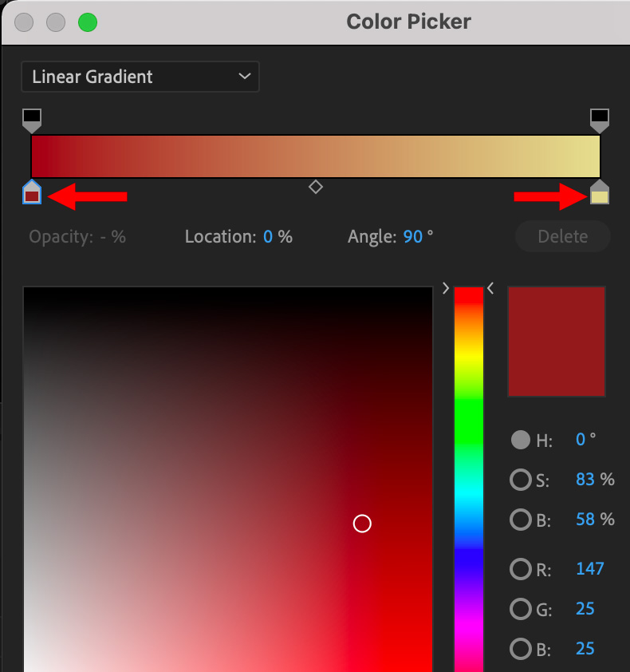Viewport: 630px width, 672px height.
Task: Click the hue slider left arrow handle
Action: point(446,288)
